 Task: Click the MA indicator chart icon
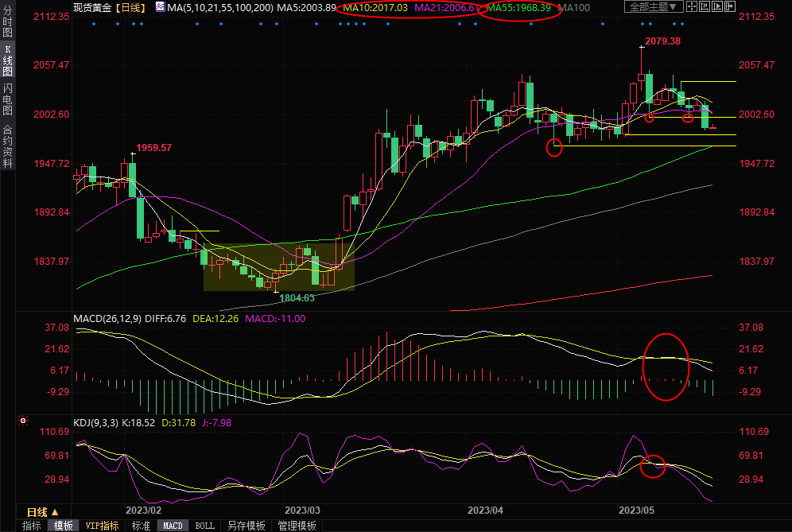(x=160, y=7)
